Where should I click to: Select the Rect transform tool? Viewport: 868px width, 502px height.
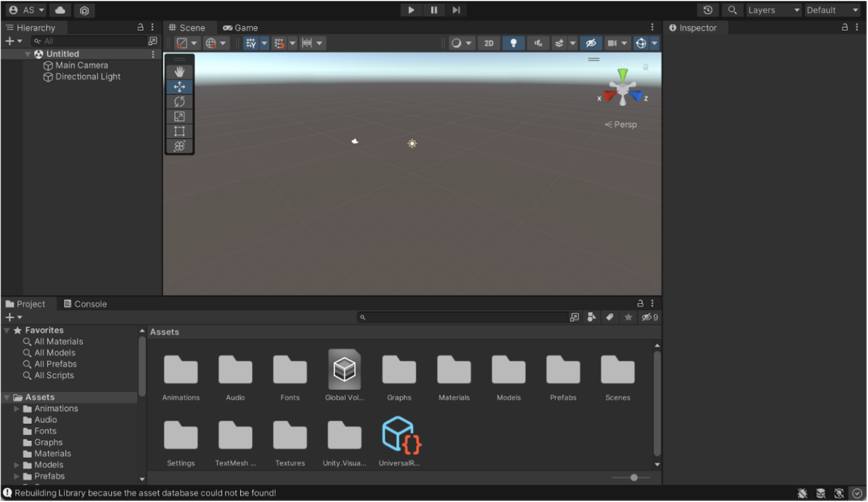(180, 131)
